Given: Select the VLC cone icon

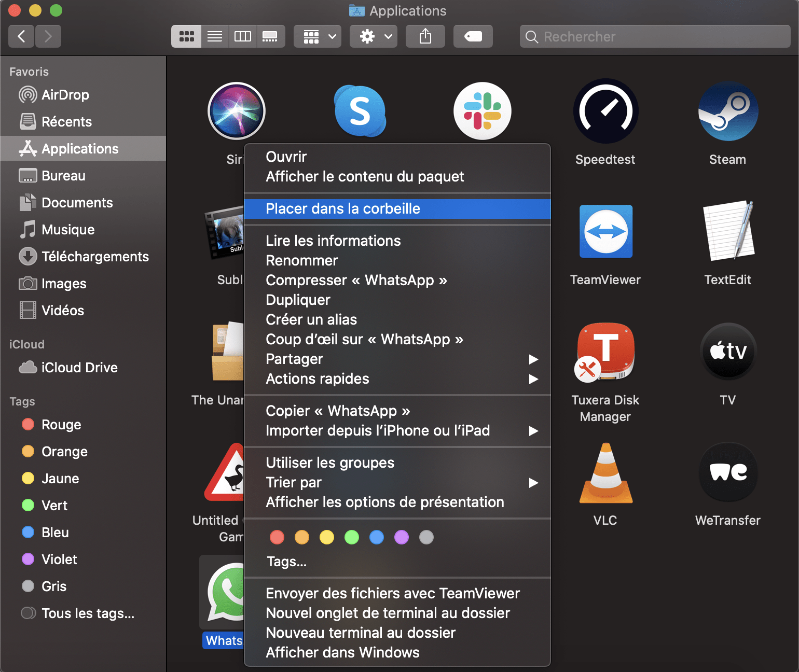Looking at the screenshot, I should (x=605, y=473).
